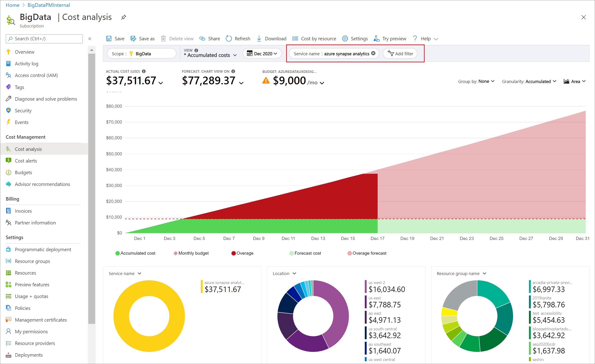Remove the azure synapse analytics service filter
The width and height of the screenshot is (595, 364).
click(x=373, y=53)
